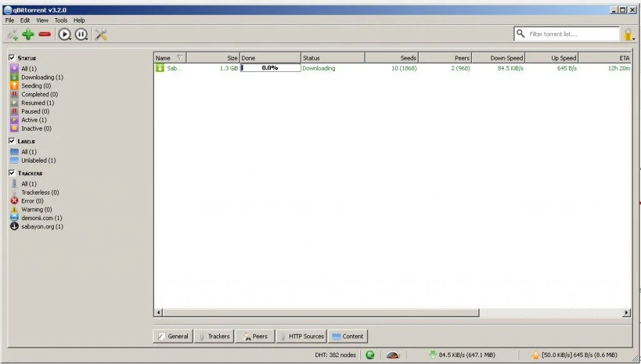Click the green plus add torrent icon
This screenshot has height=364, width=641.
click(x=28, y=34)
